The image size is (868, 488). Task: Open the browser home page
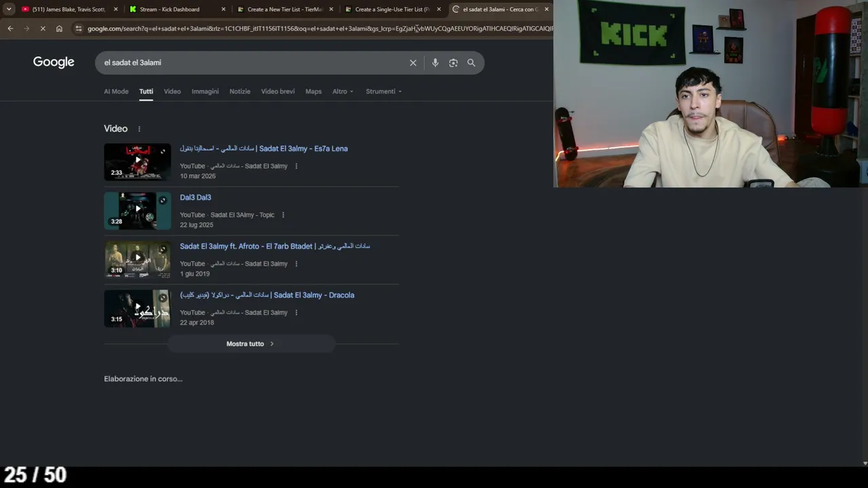(59, 28)
